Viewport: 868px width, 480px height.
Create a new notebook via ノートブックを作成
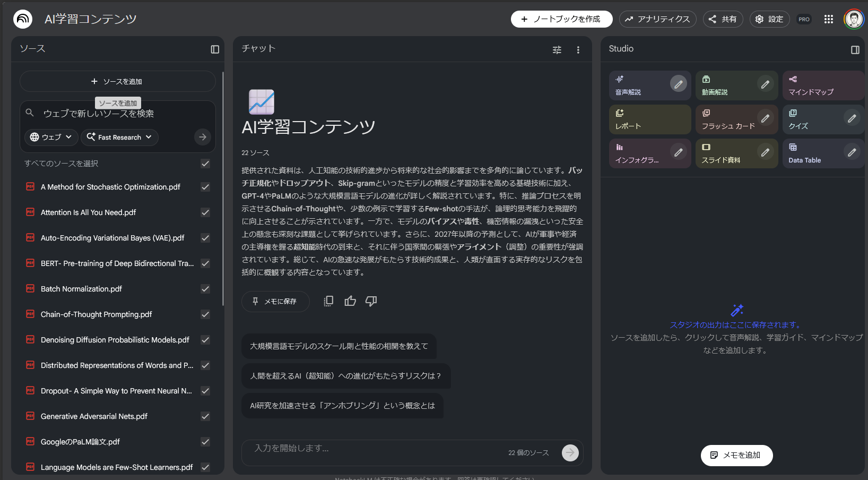(561, 19)
